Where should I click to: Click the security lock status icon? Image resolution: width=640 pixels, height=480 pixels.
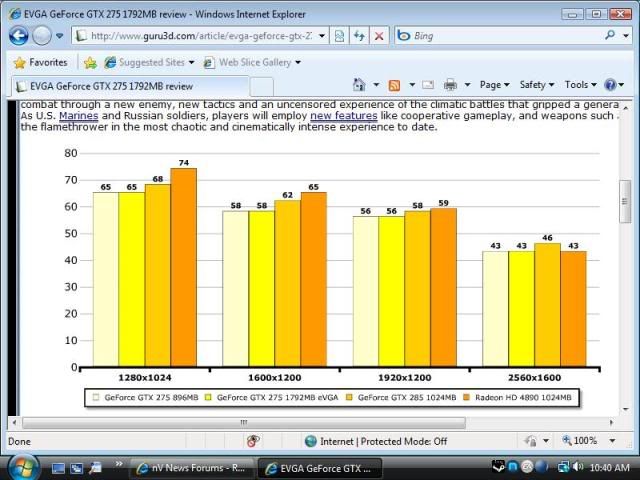click(531, 441)
